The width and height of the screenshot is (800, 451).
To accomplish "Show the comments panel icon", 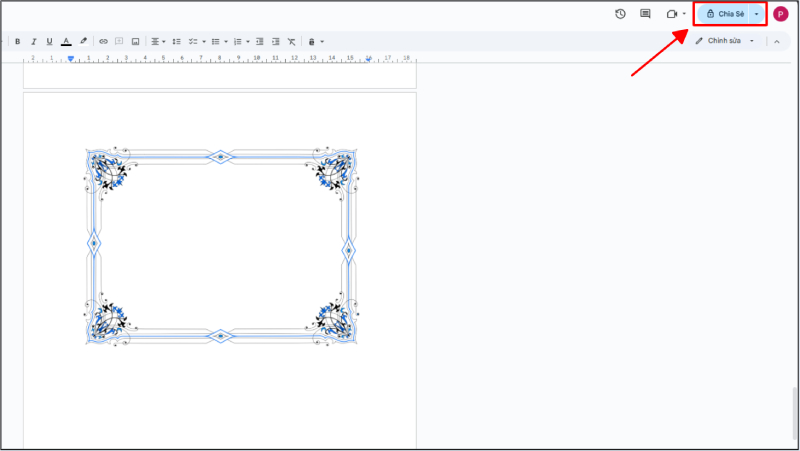I will 645,14.
